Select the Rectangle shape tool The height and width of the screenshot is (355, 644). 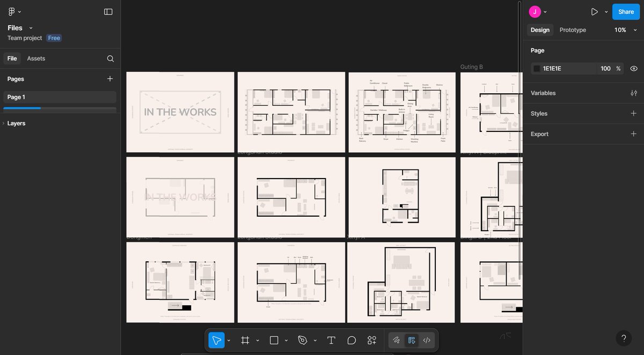(274, 340)
